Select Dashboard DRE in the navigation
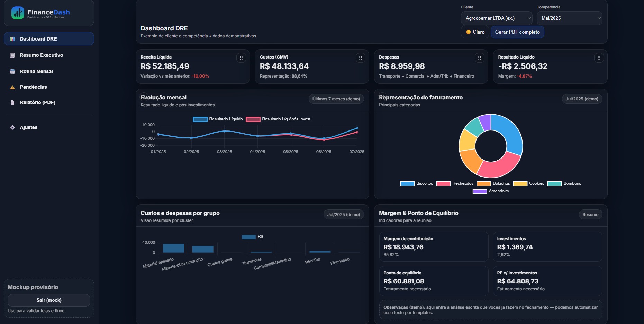Image resolution: width=644 pixels, height=324 pixels. tap(39, 39)
